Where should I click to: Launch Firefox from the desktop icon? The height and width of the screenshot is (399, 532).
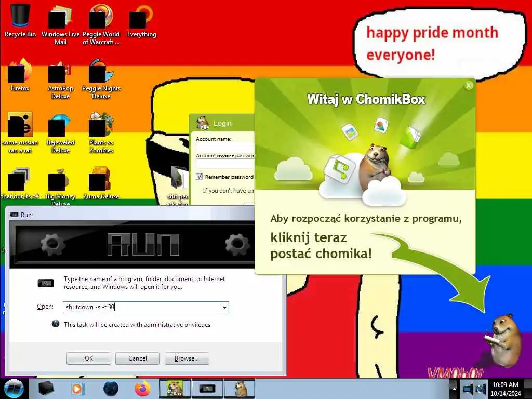20,75
